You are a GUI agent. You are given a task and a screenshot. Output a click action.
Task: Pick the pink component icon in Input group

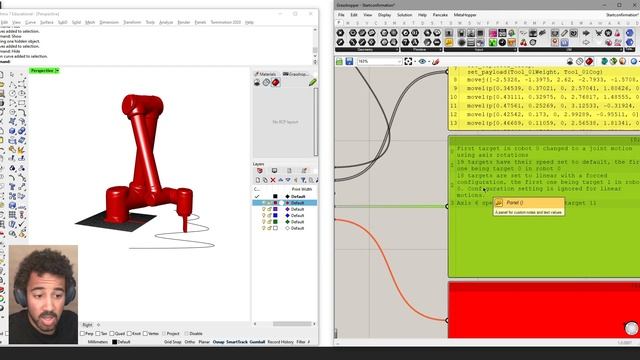click(493, 33)
